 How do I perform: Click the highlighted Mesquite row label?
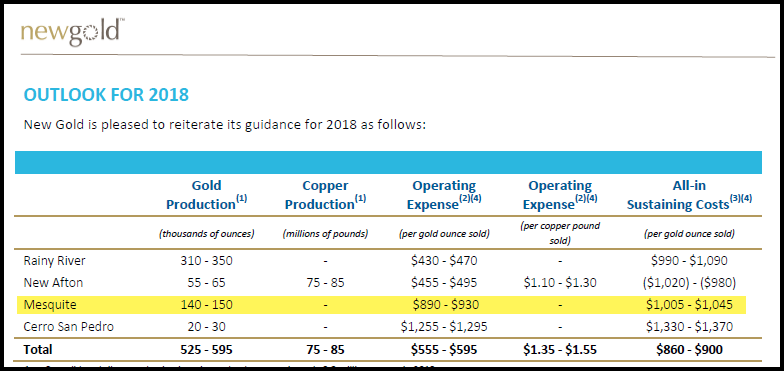tap(50, 305)
